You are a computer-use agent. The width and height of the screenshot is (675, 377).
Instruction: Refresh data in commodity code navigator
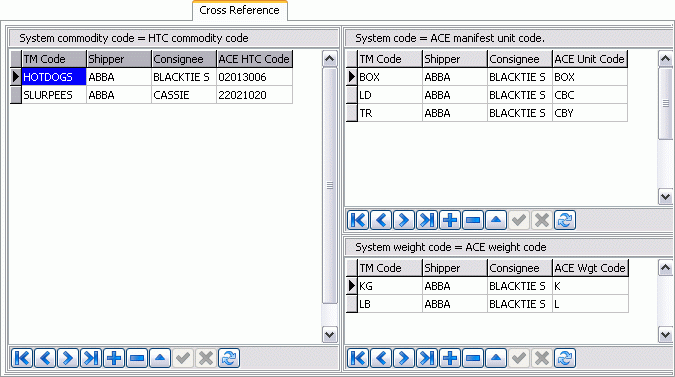[x=229, y=358]
